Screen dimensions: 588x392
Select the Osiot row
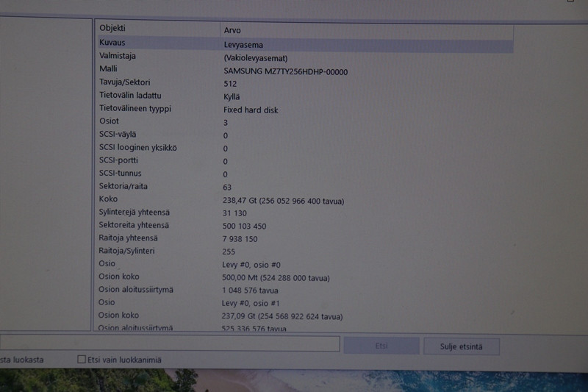pos(305,122)
